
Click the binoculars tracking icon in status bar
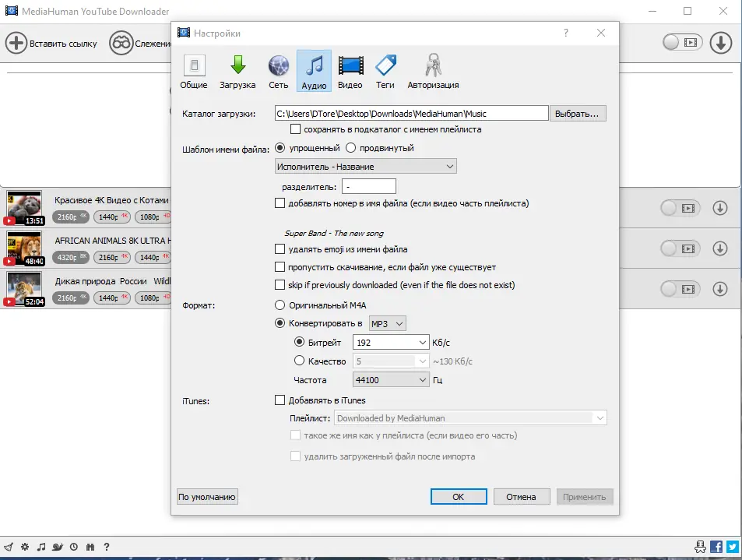coord(90,547)
